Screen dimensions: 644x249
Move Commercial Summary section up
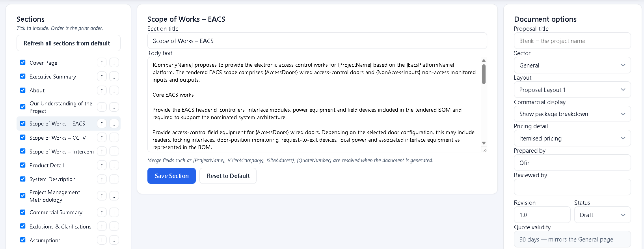102,212
